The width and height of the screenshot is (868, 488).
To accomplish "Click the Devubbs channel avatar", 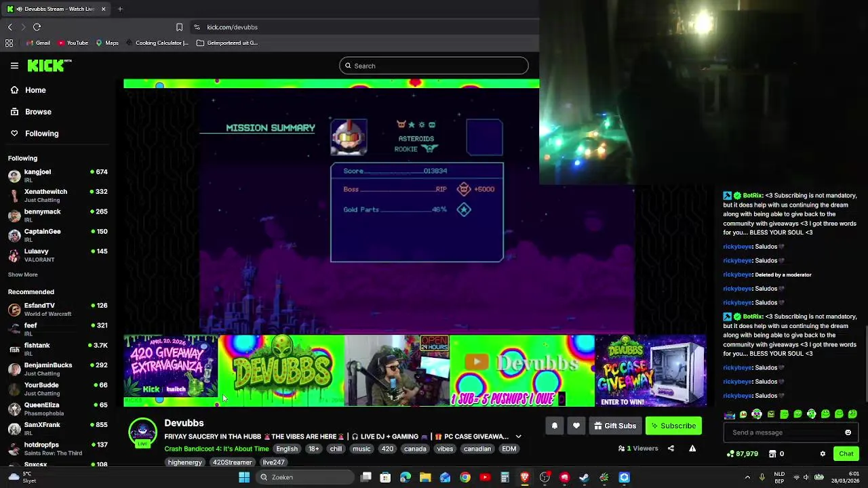I will (x=142, y=432).
